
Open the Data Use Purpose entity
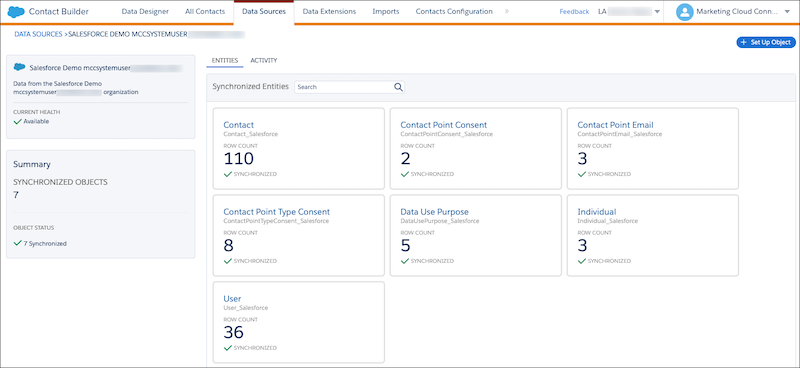[x=434, y=212]
